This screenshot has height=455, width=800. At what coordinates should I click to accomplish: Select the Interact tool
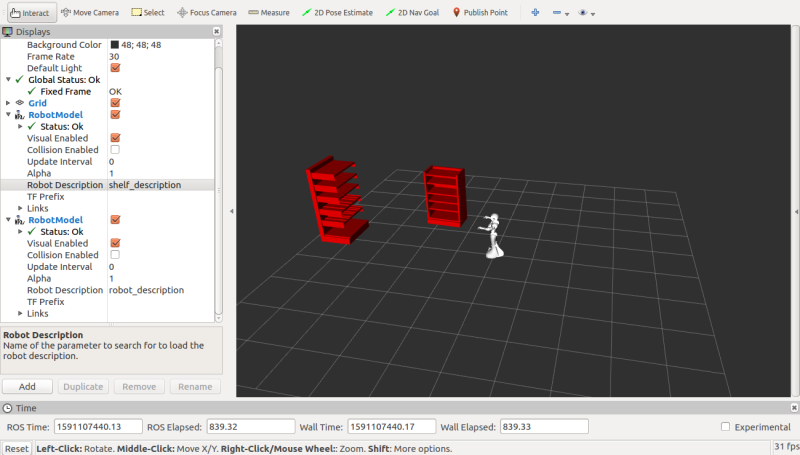pos(32,13)
